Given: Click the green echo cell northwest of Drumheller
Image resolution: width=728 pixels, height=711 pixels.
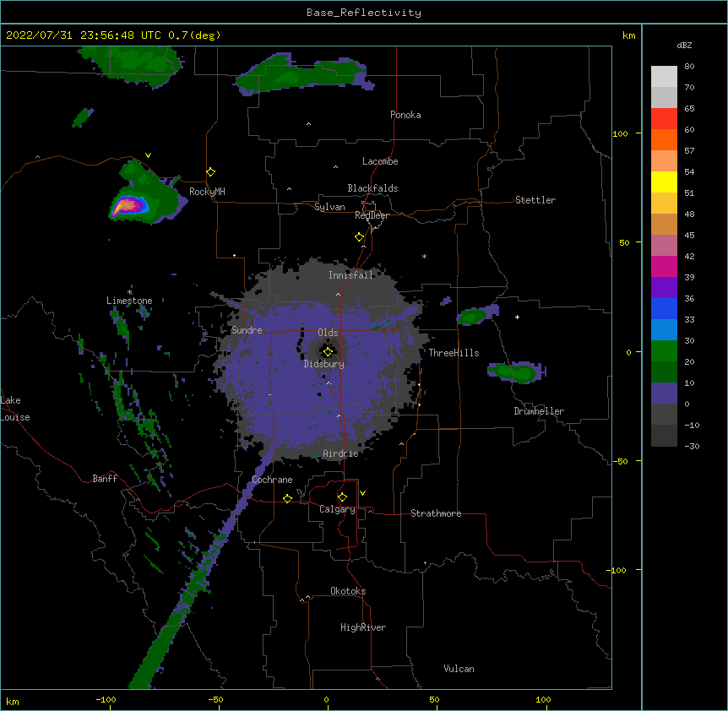Looking at the screenshot, I should pyautogui.click(x=516, y=372).
